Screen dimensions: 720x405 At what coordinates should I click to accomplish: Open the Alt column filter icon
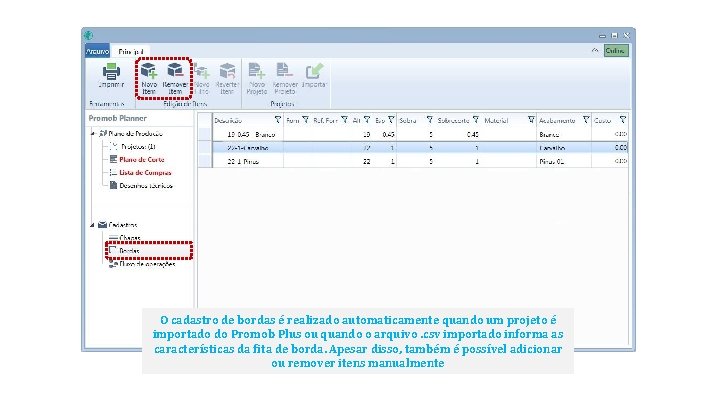pyautogui.click(x=367, y=120)
